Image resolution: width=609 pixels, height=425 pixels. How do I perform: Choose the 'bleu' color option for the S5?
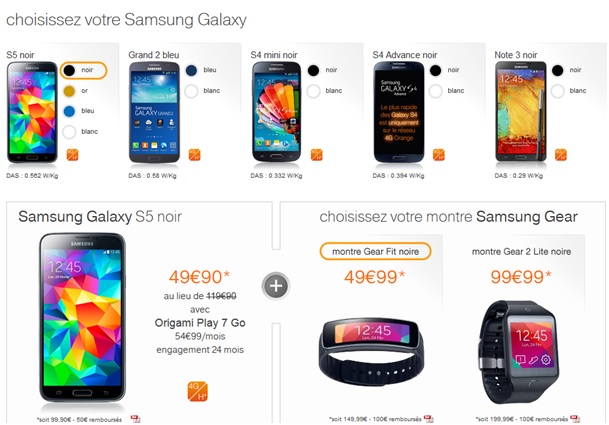coord(79,111)
